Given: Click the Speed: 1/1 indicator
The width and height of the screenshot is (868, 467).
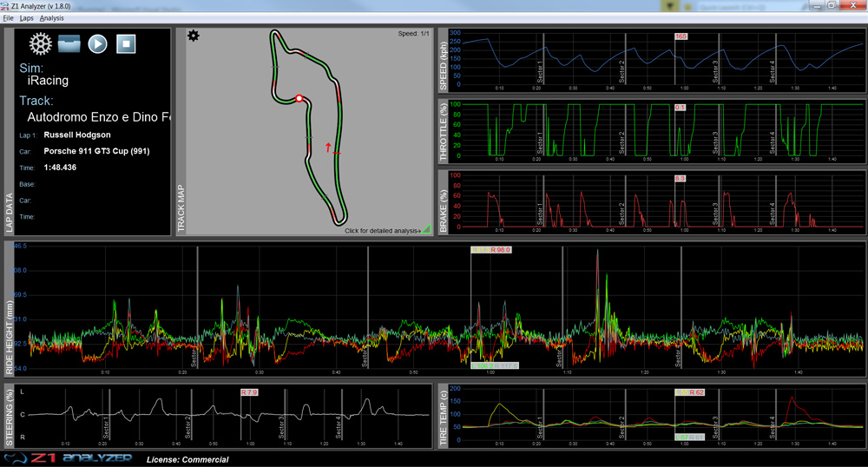Looking at the screenshot, I should coord(413,34).
